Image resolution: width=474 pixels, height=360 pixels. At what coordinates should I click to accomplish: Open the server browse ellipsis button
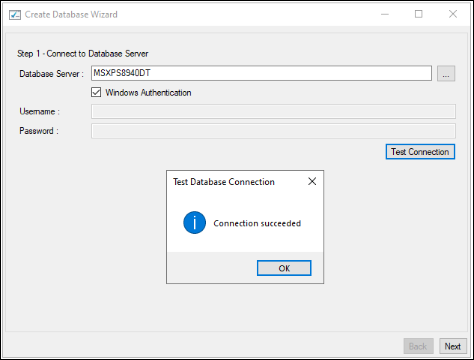[x=446, y=73]
